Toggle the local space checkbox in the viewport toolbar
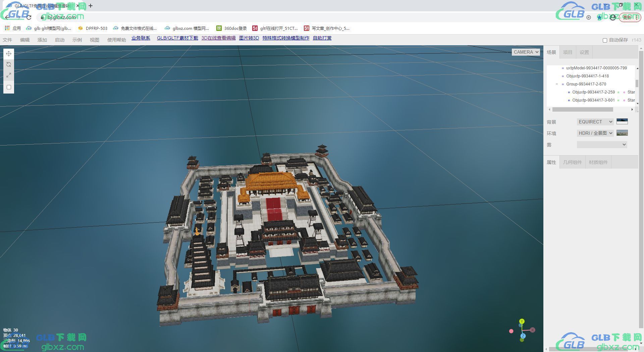Viewport: 644px width, 352px height. (9, 87)
